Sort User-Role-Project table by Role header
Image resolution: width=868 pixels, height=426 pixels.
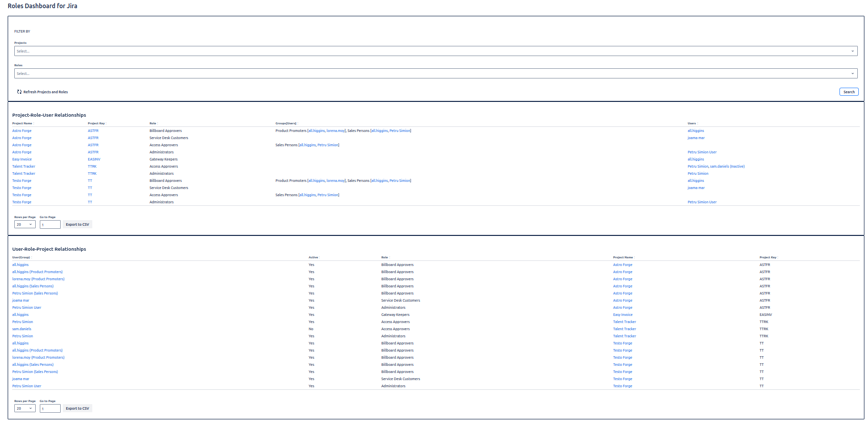pyautogui.click(x=385, y=257)
